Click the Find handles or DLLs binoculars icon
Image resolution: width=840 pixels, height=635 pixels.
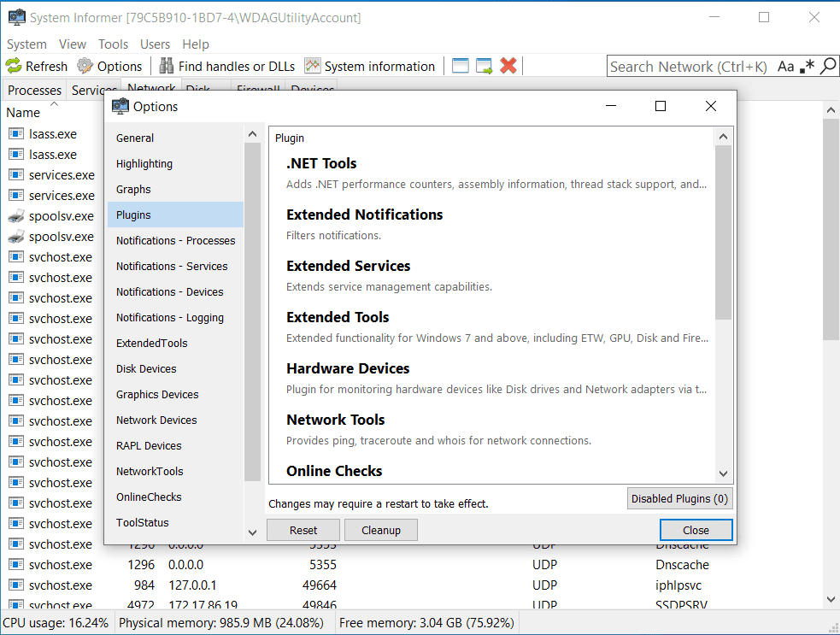[x=166, y=66]
